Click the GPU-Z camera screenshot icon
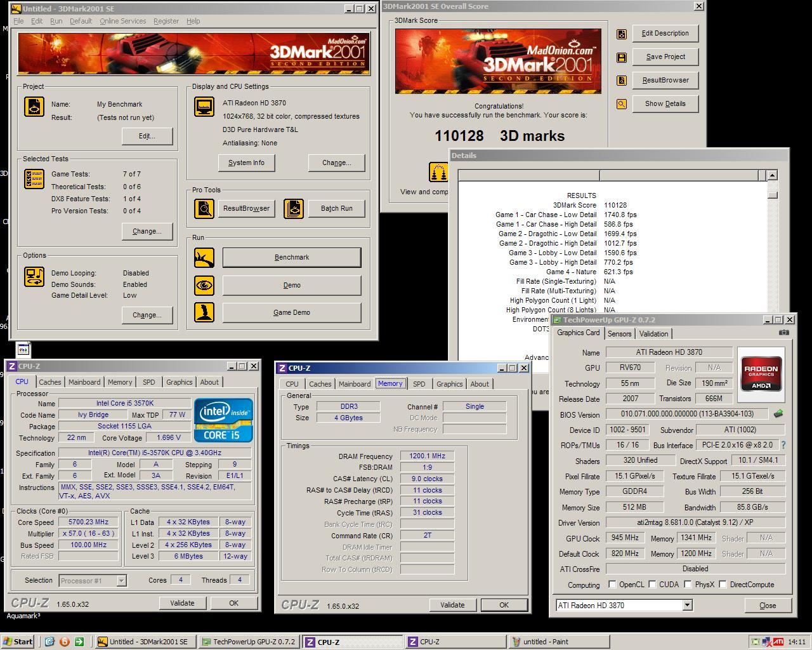Screen dimensions: 812x650 [784, 333]
